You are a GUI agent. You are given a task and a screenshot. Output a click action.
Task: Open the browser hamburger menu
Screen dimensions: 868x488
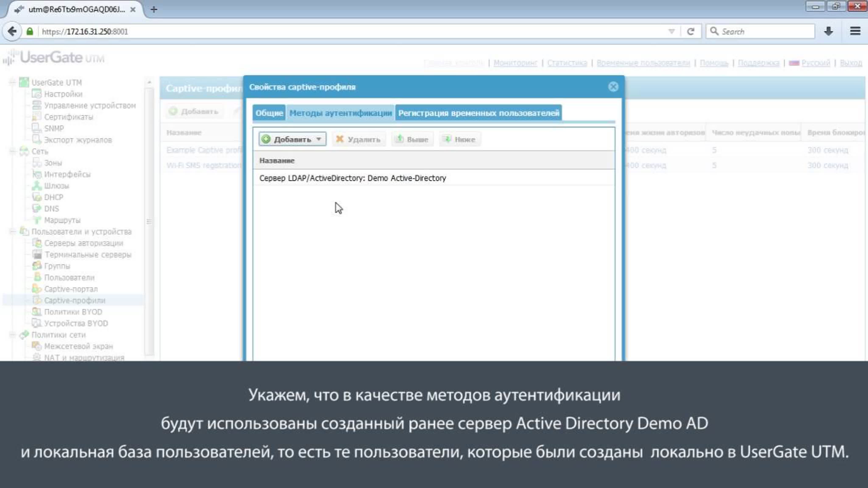point(855,31)
